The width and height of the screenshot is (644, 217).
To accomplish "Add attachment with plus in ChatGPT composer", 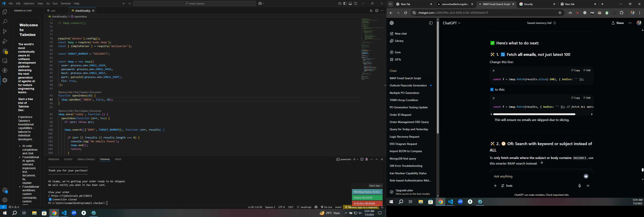I will pyautogui.click(x=495, y=186).
